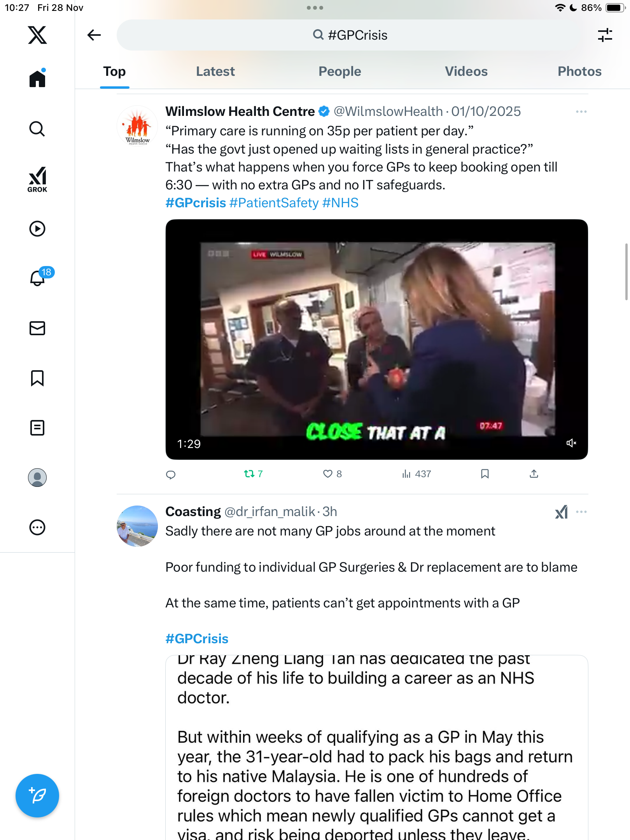Open more options on Coasting post
This screenshot has height=840, width=630.
click(x=581, y=512)
